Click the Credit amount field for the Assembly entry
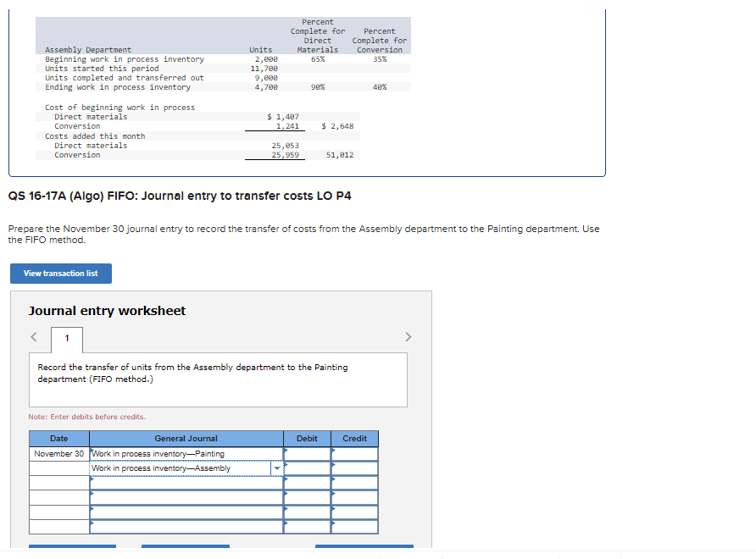 click(x=353, y=468)
